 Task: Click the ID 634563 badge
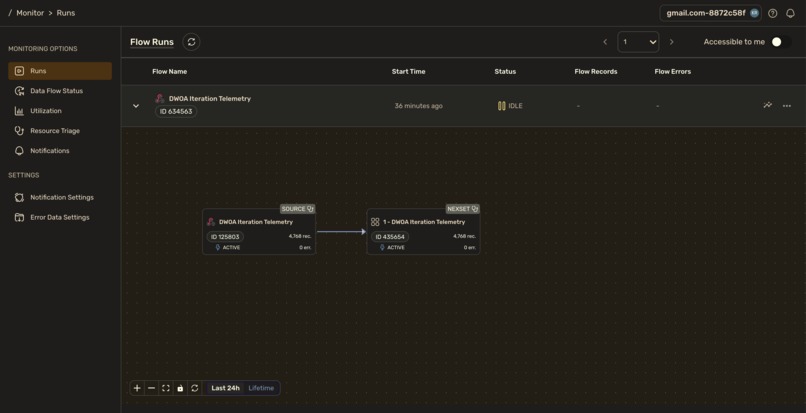click(176, 112)
